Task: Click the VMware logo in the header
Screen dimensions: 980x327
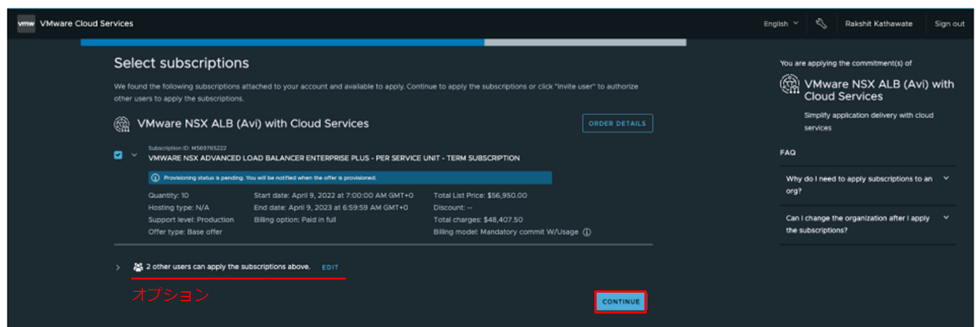Action: click(25, 24)
